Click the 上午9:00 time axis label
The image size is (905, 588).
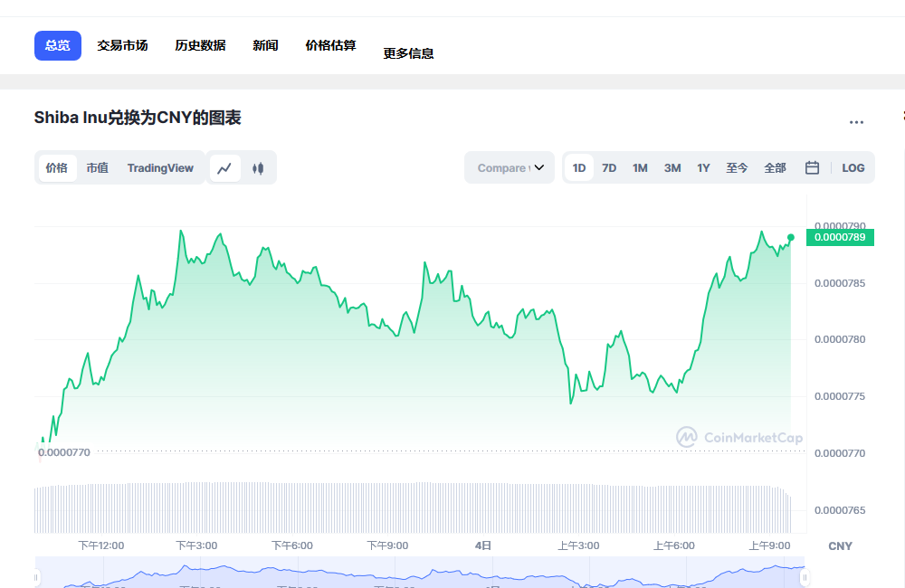769,545
